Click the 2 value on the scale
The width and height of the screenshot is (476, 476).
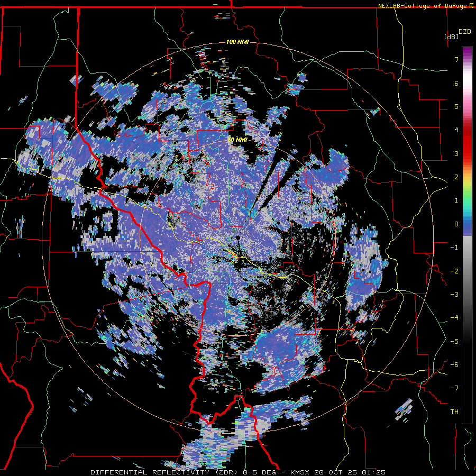(x=456, y=177)
